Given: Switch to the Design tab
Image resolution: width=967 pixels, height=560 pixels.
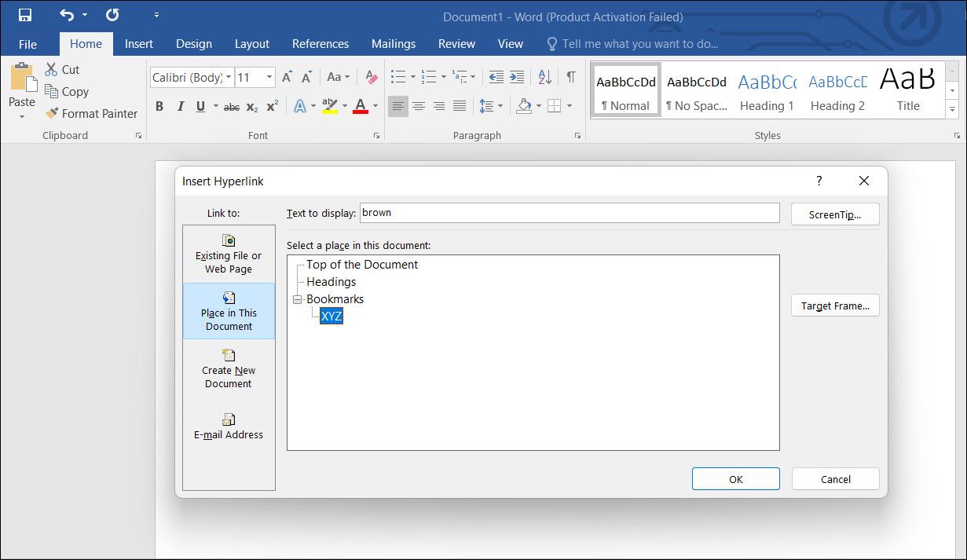Looking at the screenshot, I should [x=194, y=44].
